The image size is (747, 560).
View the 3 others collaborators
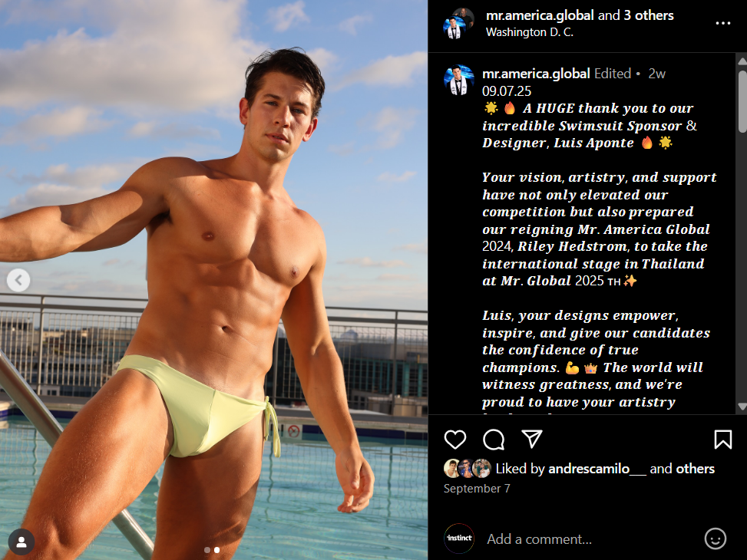click(x=649, y=15)
